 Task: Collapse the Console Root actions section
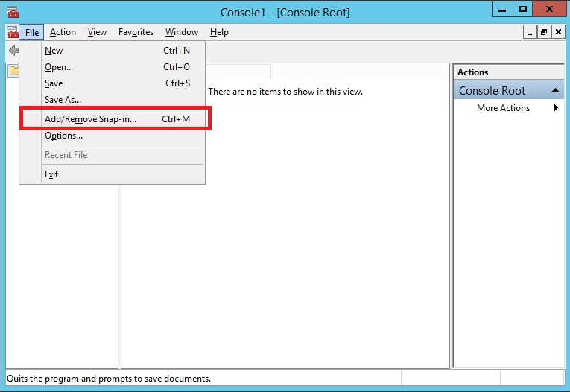(x=555, y=91)
